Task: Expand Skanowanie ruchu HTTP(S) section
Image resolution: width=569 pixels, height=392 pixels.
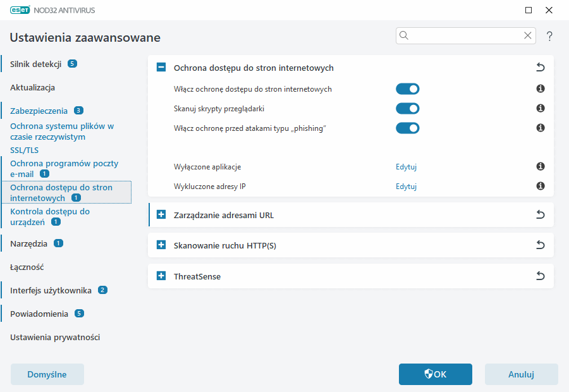Action: (x=161, y=245)
